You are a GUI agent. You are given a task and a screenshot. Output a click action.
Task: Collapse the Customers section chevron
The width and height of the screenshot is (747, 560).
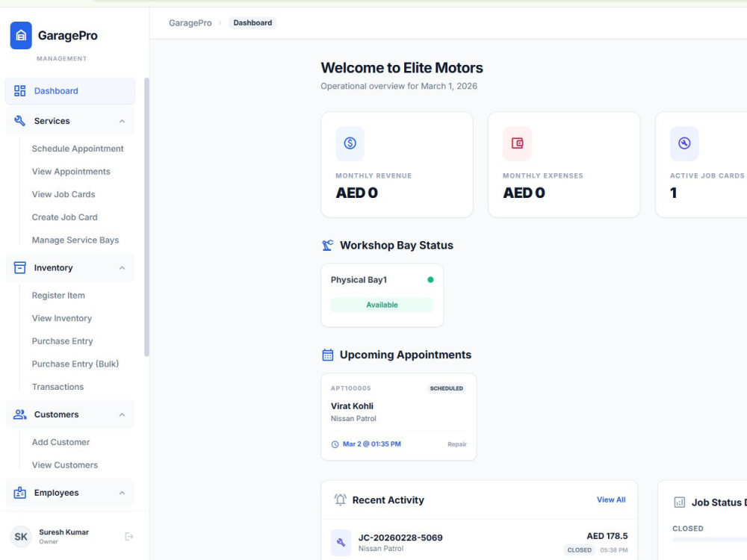point(122,414)
